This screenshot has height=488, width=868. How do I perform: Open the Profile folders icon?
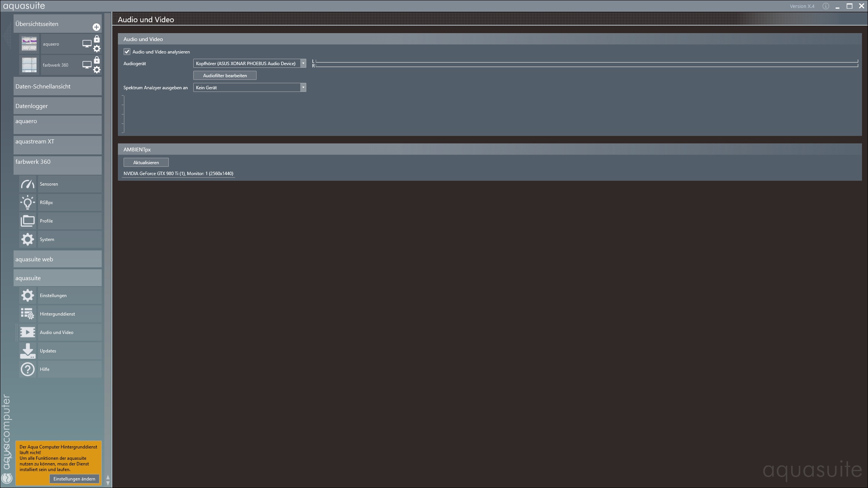coord(28,221)
